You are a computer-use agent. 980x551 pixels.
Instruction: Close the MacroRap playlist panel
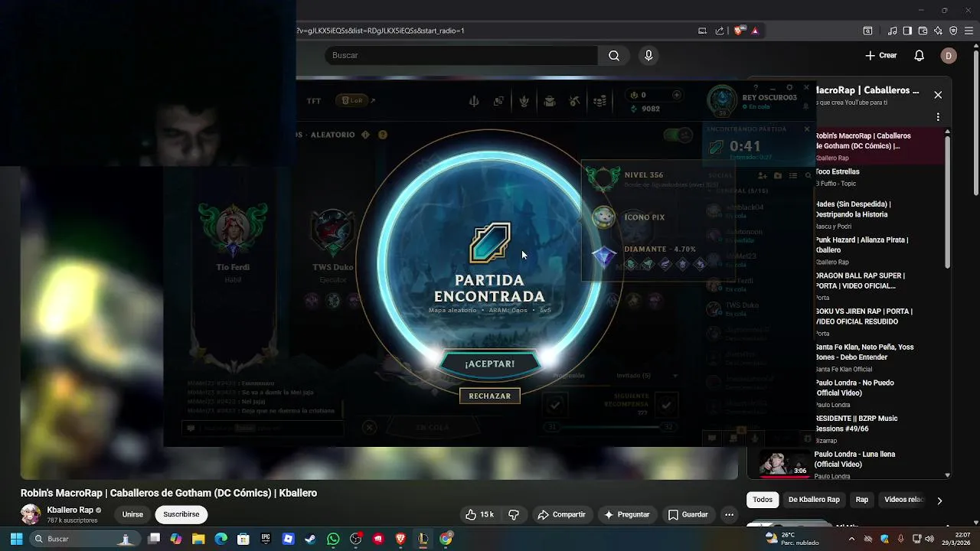938,95
